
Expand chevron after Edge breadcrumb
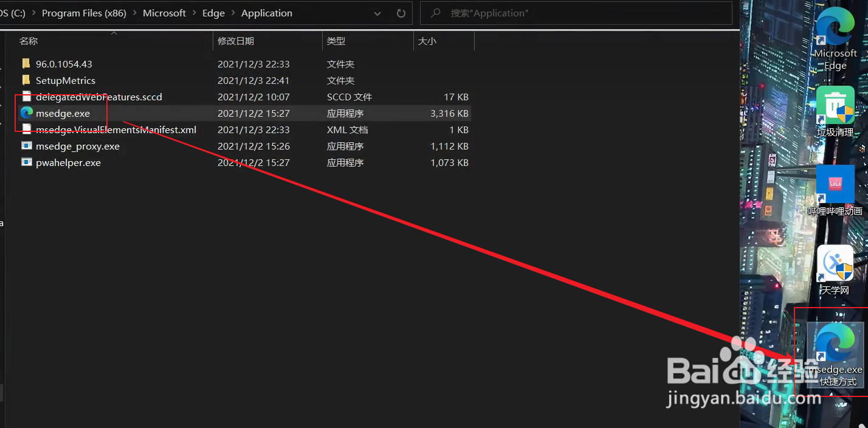[233, 13]
